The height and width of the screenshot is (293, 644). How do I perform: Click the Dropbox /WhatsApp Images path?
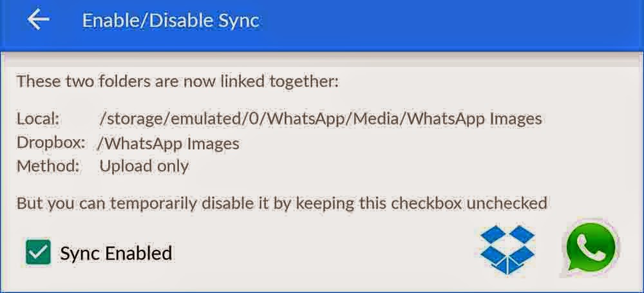pos(168,144)
